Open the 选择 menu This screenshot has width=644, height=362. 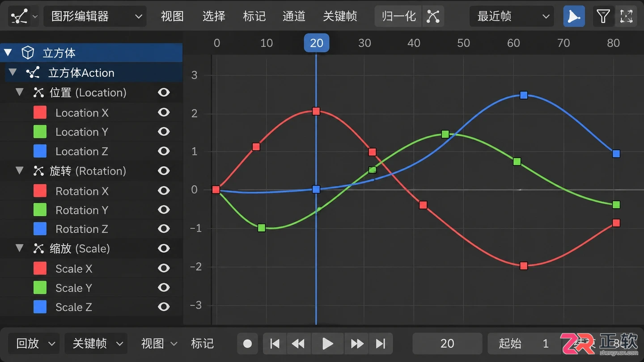pos(214,17)
